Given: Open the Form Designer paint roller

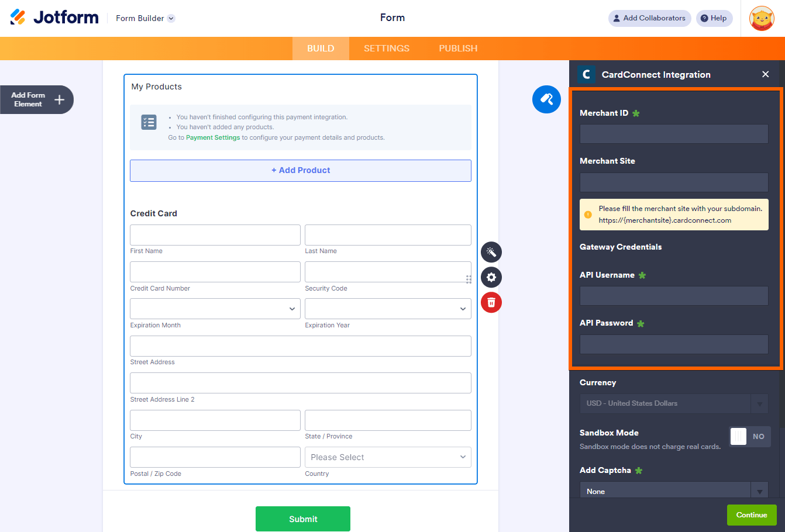Looking at the screenshot, I should pos(546,99).
